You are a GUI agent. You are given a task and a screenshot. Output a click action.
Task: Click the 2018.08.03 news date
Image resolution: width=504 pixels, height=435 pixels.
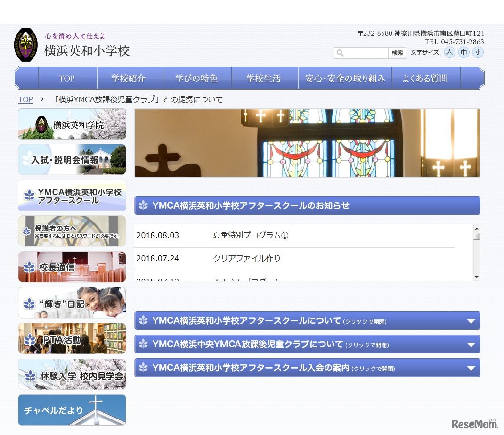pos(157,235)
